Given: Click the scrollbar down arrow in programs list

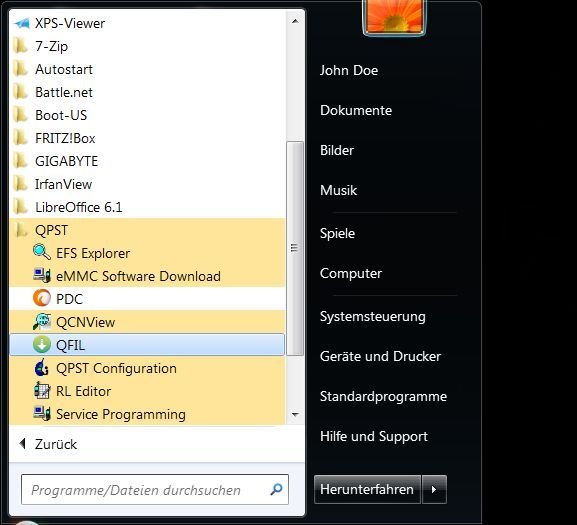Looking at the screenshot, I should point(295,415).
